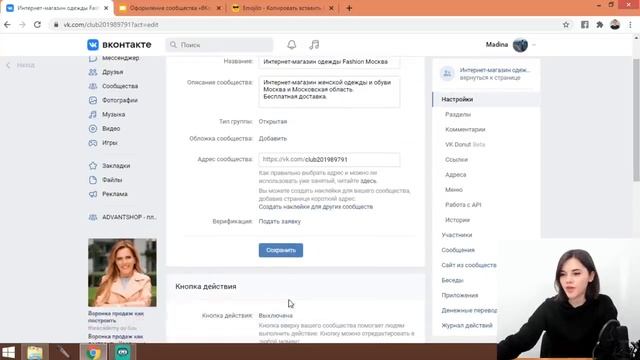Bookmark page with star icon
Viewport: 640px width, 360px height.
pos(566,24)
